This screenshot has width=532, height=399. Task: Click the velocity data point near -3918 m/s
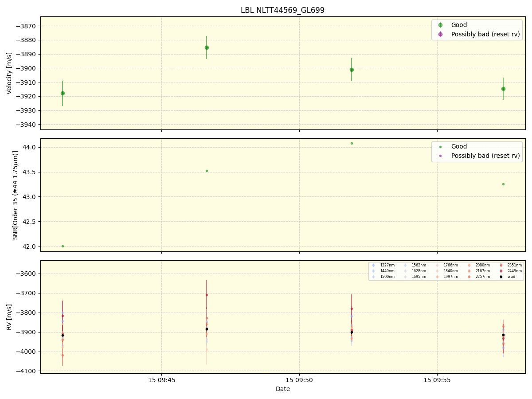point(63,93)
